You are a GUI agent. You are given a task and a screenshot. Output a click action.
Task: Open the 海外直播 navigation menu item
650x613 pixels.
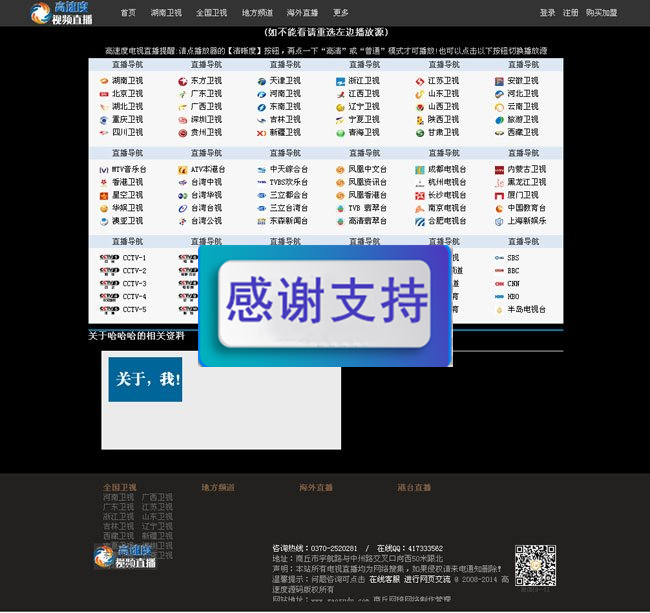point(302,13)
